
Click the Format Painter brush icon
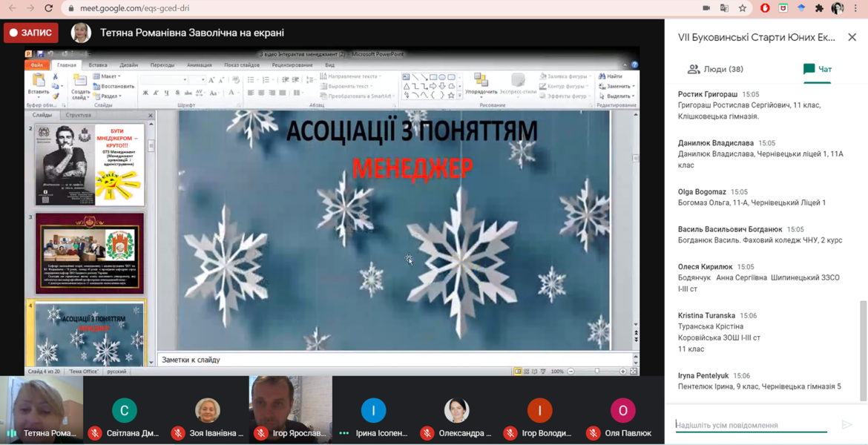coord(56,96)
